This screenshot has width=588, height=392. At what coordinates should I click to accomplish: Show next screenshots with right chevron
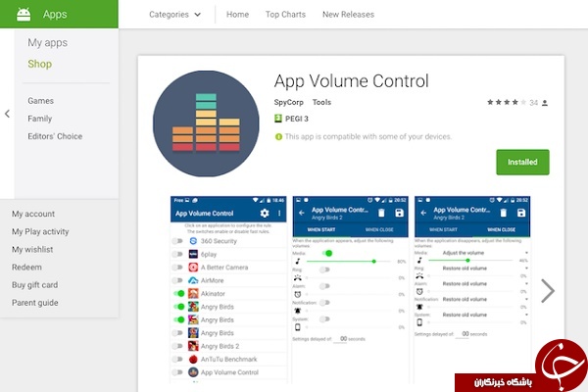point(548,291)
